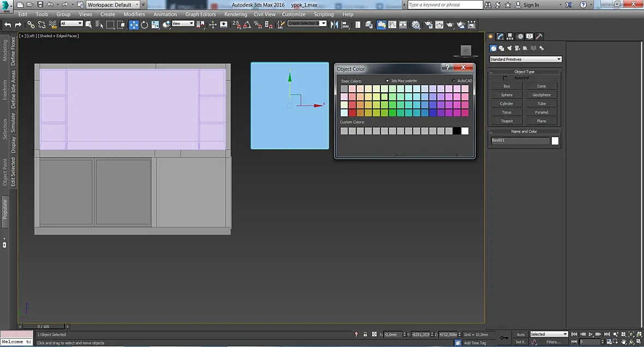Click the Save File floppy icon
The image size is (644, 347).
click(x=40, y=4)
